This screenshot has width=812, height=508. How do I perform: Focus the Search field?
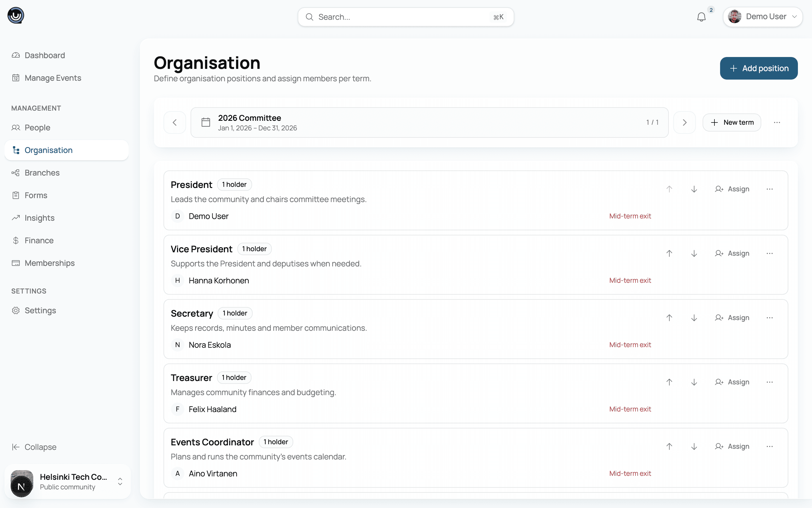[406, 17]
